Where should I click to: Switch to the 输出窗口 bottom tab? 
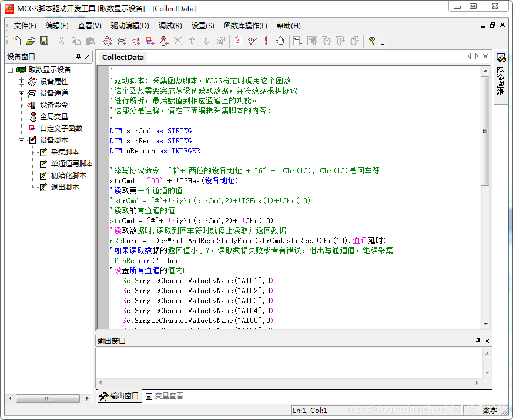(119, 396)
